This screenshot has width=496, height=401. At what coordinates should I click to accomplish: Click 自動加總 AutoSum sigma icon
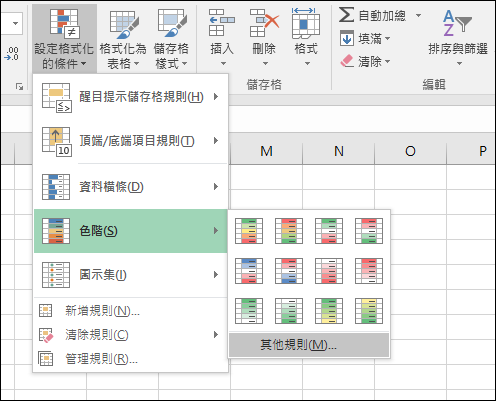click(346, 15)
